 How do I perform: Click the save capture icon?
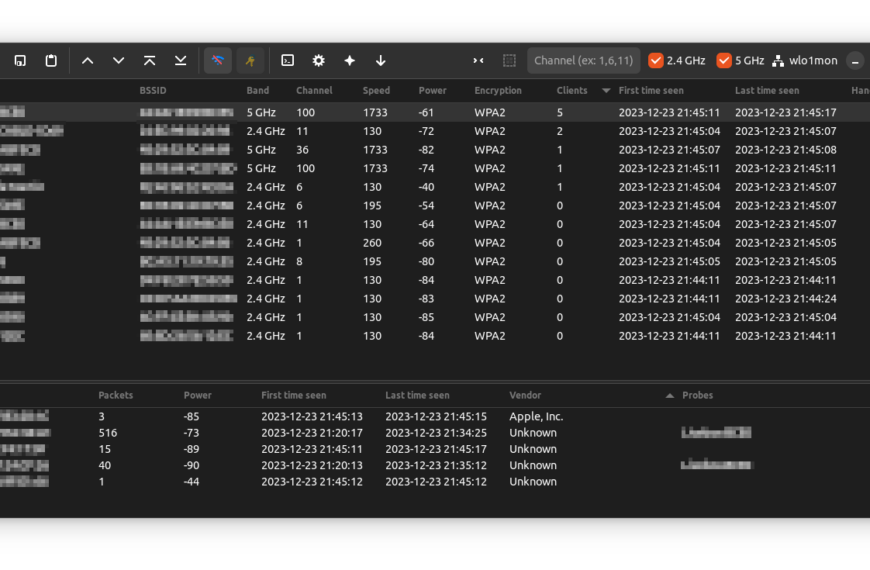20,60
